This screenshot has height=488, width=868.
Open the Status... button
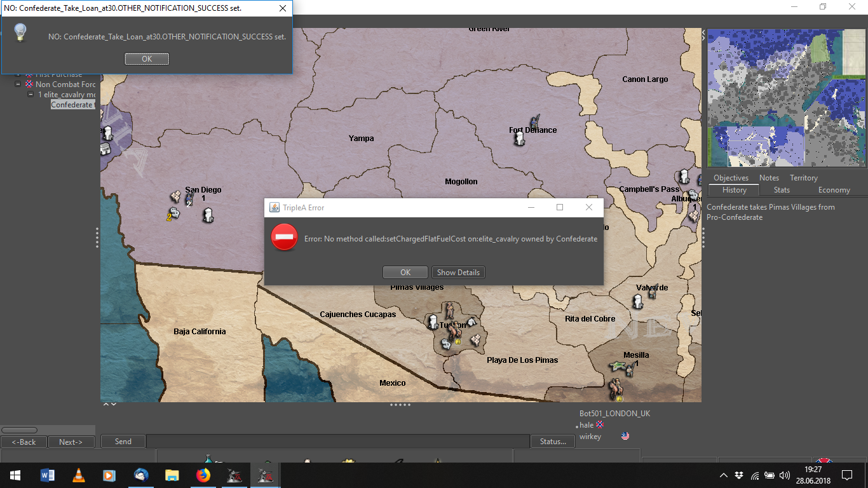553,441
